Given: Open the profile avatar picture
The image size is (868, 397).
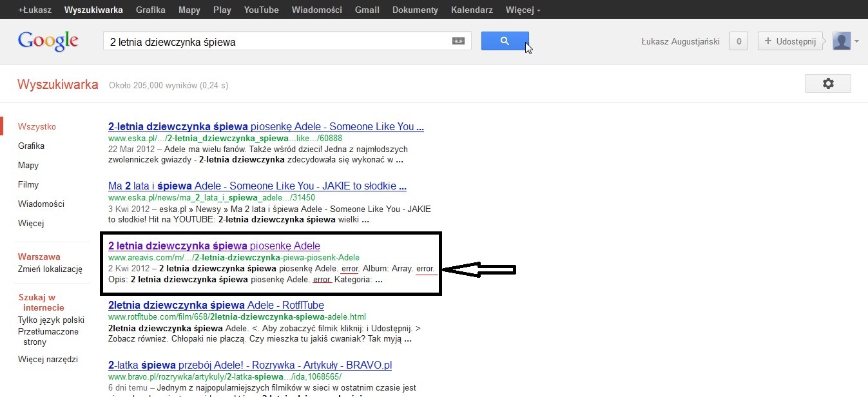Looking at the screenshot, I should coord(842,41).
